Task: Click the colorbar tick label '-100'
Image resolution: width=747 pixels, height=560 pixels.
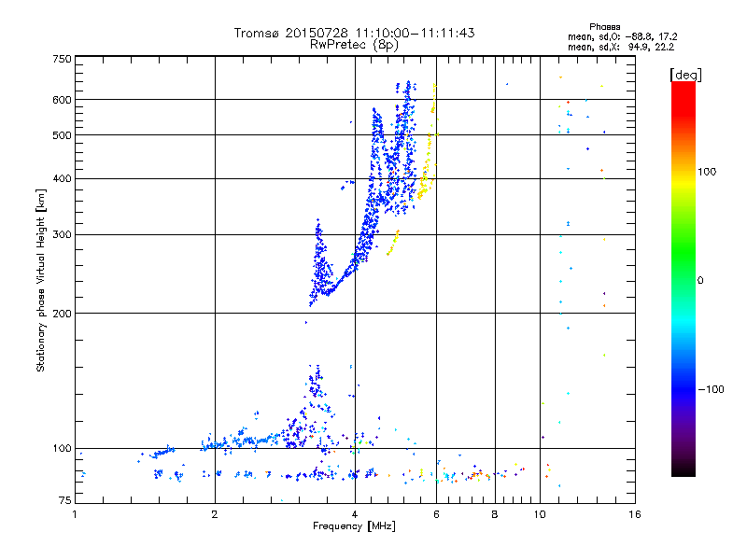Action: tap(711, 389)
